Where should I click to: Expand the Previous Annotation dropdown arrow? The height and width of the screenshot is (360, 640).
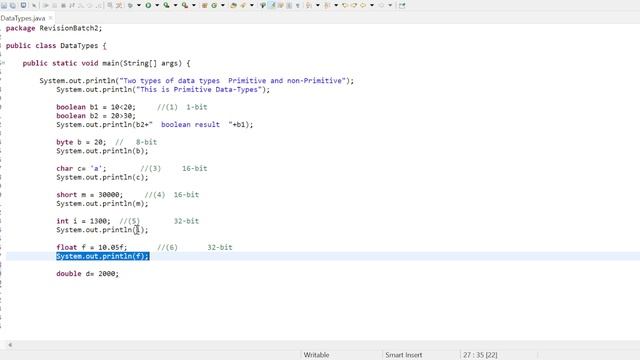click(x=336, y=5)
